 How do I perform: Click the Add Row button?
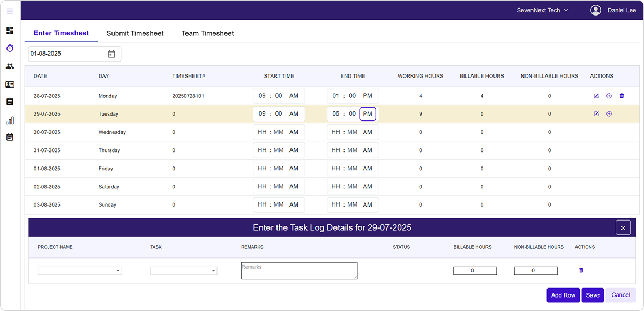(x=563, y=295)
